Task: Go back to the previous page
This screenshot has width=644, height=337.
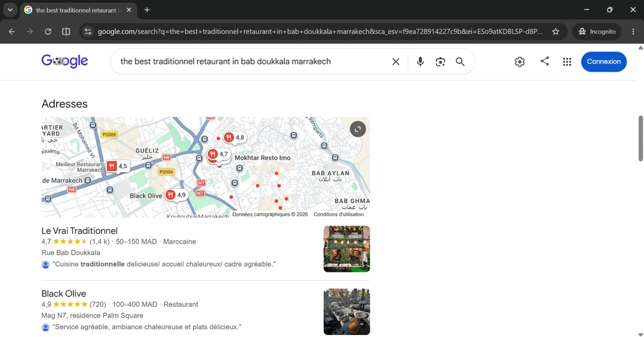Action: pos(12,32)
